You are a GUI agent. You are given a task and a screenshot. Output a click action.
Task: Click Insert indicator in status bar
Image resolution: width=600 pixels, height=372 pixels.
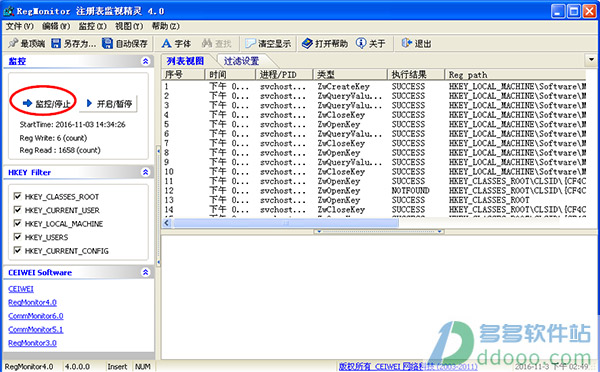click(x=117, y=367)
